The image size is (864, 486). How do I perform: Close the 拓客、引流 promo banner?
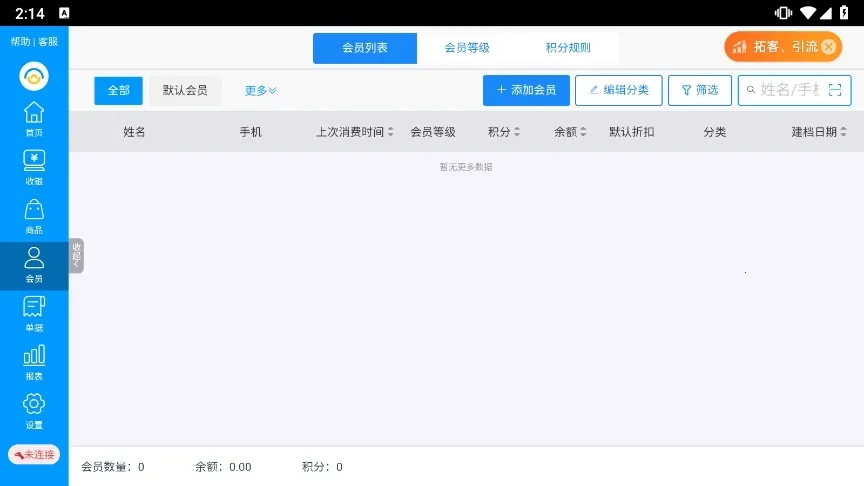(828, 47)
